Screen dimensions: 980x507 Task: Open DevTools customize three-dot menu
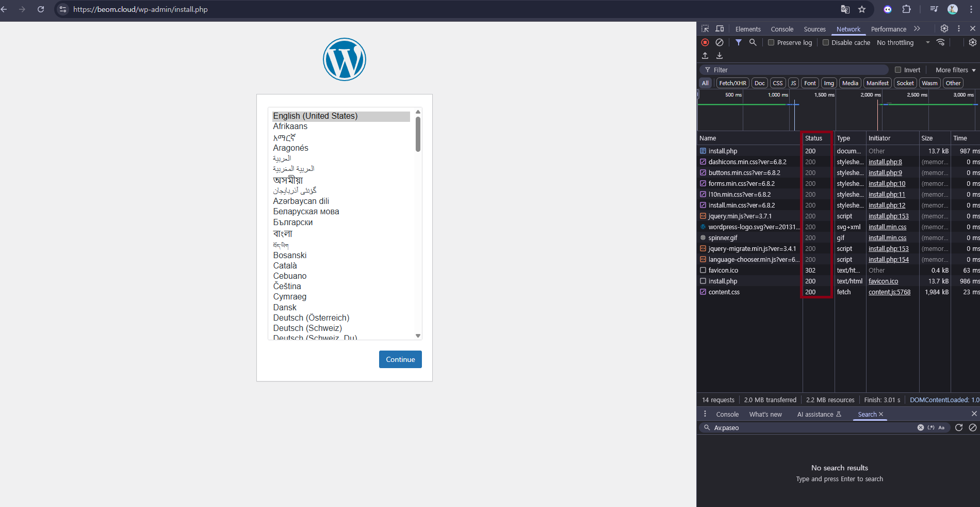pos(959,29)
